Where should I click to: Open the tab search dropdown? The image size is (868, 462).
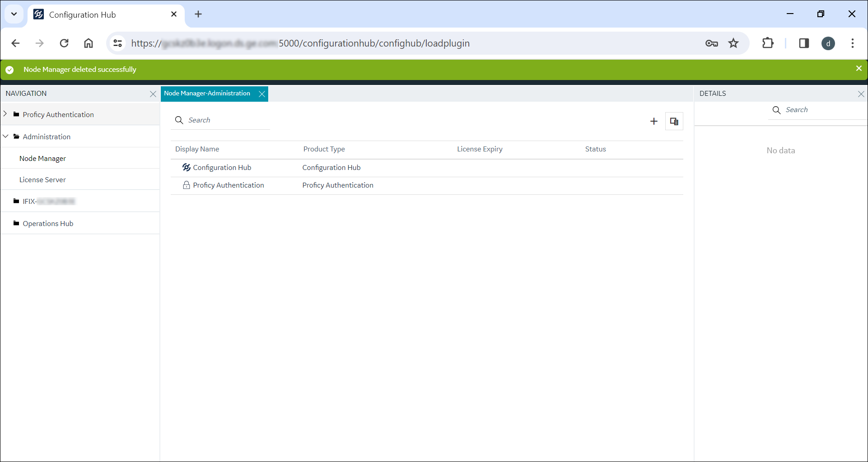(x=14, y=14)
